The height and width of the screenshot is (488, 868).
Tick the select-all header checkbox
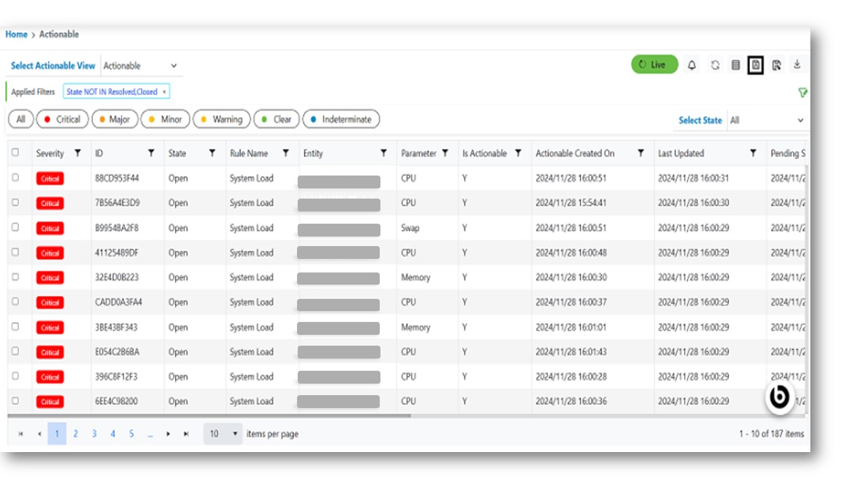click(x=16, y=152)
